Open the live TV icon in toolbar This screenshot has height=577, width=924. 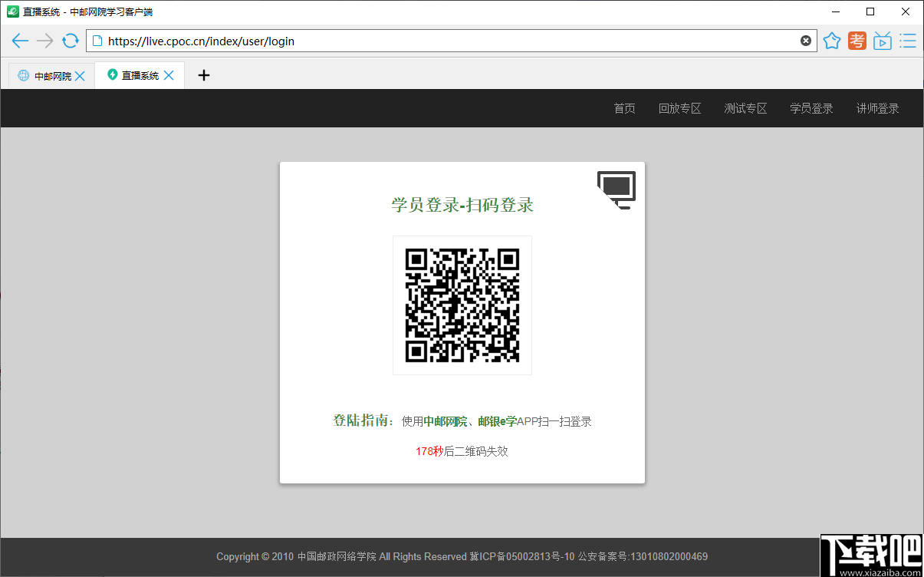883,41
